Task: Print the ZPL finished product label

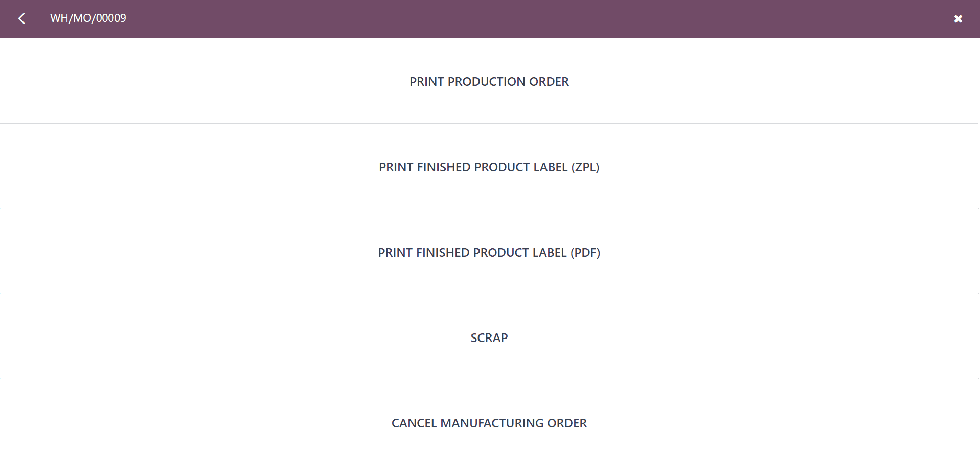Action: (489, 167)
